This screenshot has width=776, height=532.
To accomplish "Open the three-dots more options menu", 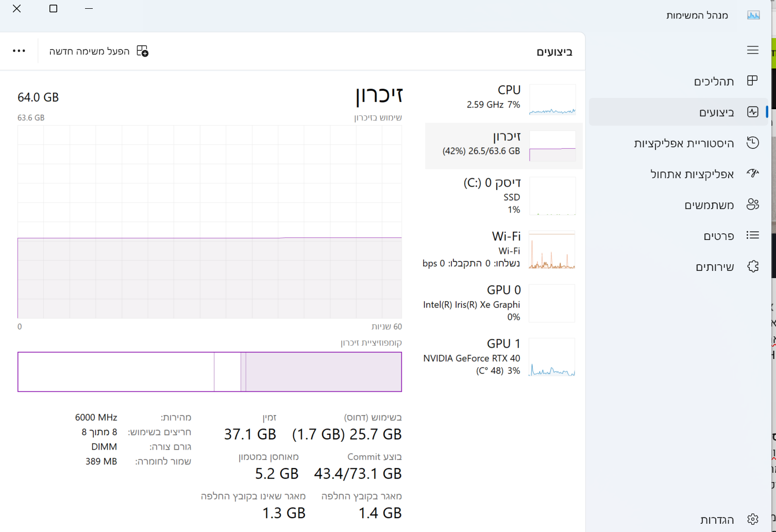I will 19,51.
